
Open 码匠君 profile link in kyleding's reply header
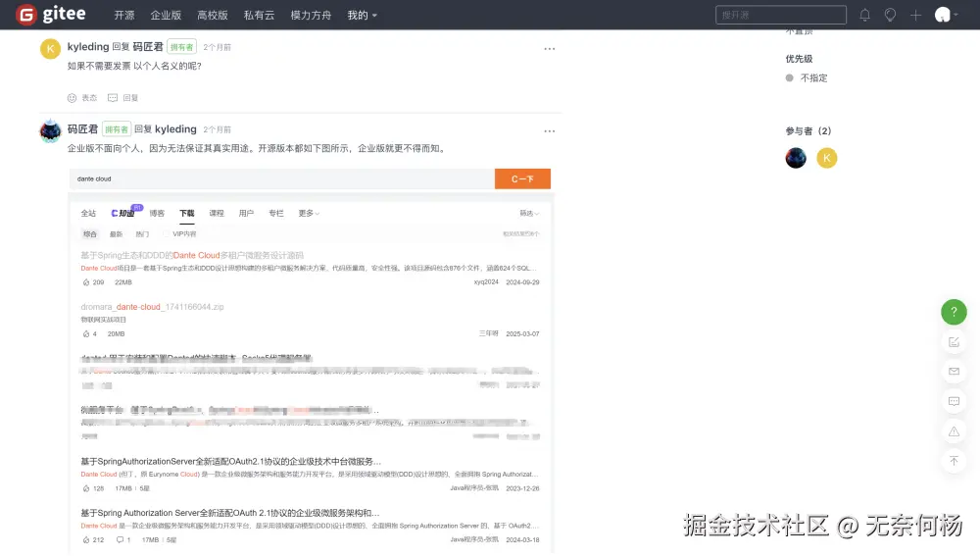pos(148,47)
